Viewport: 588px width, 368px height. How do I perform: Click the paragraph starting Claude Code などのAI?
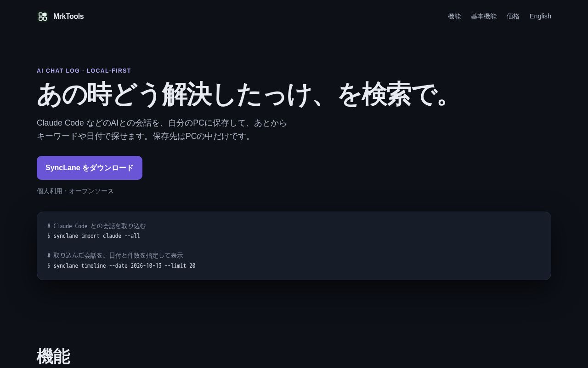(x=162, y=130)
